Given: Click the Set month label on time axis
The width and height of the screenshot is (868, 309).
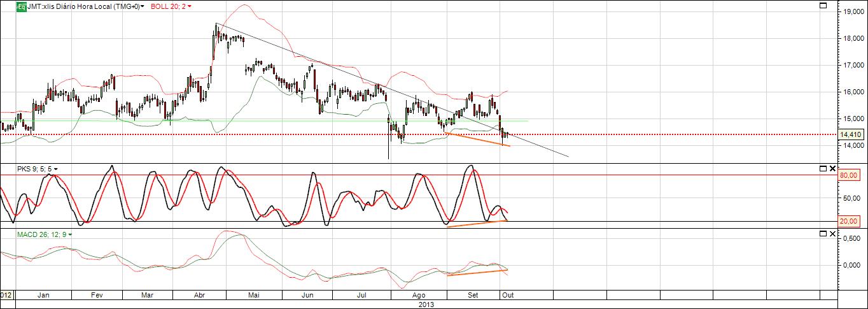Looking at the screenshot, I should (473, 296).
